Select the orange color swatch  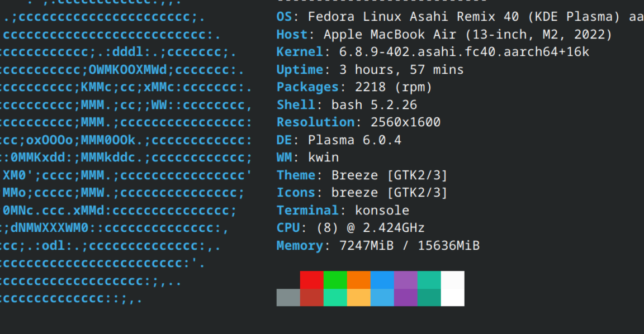[x=358, y=280]
